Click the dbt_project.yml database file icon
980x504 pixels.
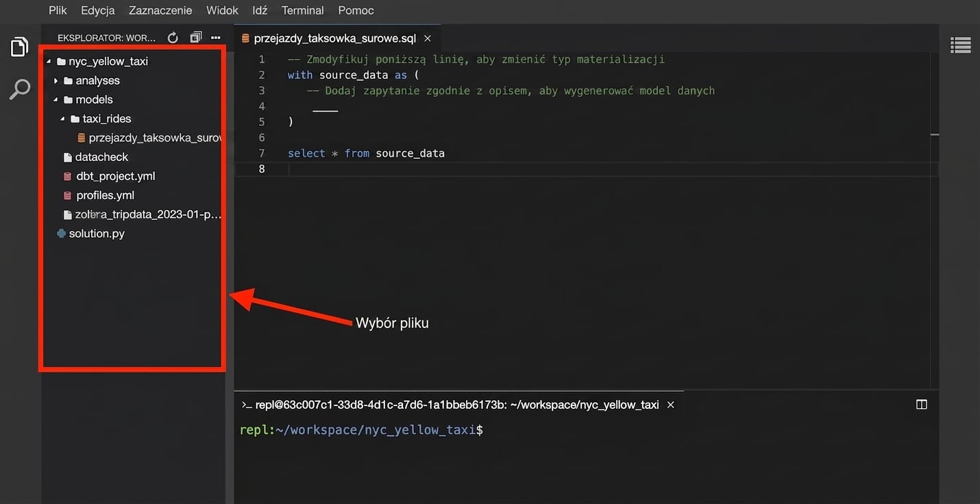pyautogui.click(x=67, y=176)
